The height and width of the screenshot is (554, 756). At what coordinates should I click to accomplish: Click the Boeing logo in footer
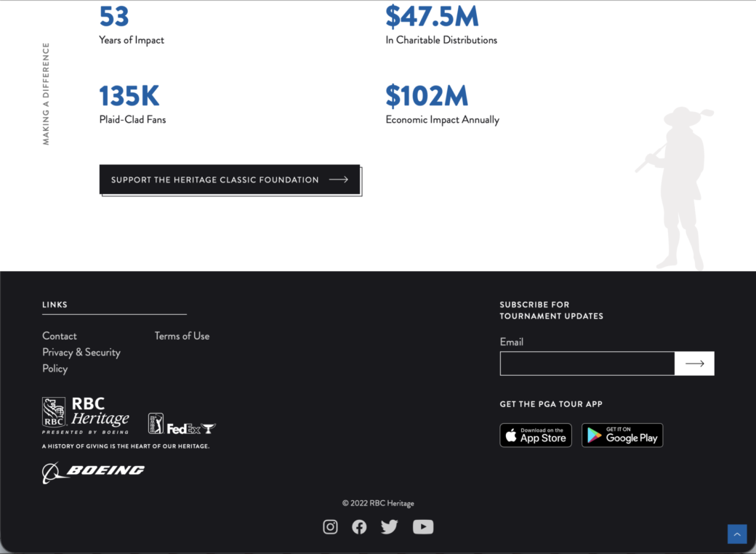(93, 472)
